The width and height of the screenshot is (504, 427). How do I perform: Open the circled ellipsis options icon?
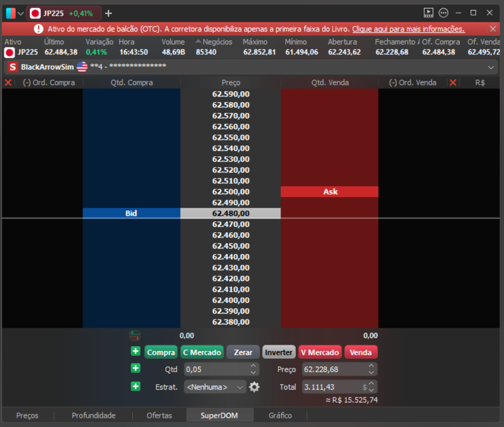444,13
